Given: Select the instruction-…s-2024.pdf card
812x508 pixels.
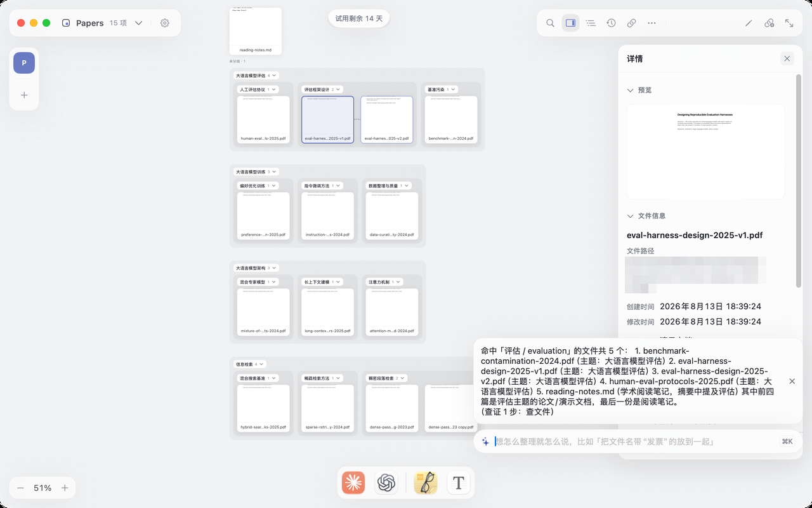Looking at the screenshot, I should coord(327,216).
